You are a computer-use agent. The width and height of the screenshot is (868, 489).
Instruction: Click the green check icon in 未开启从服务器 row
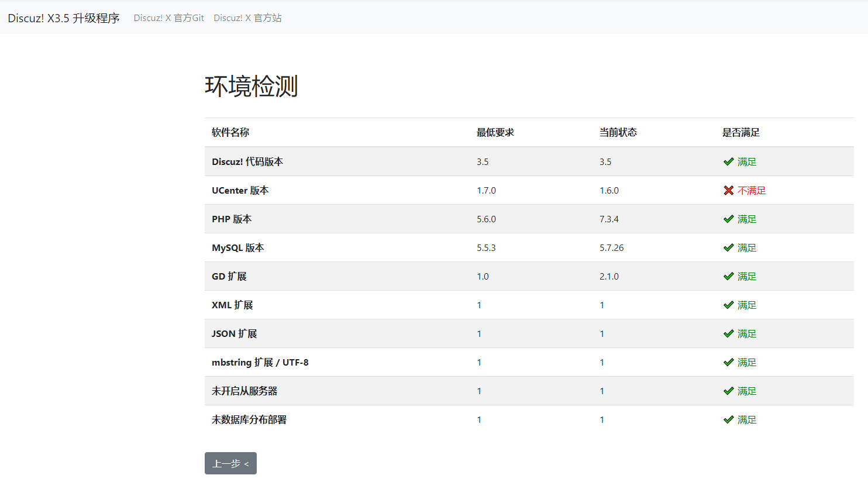click(x=728, y=391)
